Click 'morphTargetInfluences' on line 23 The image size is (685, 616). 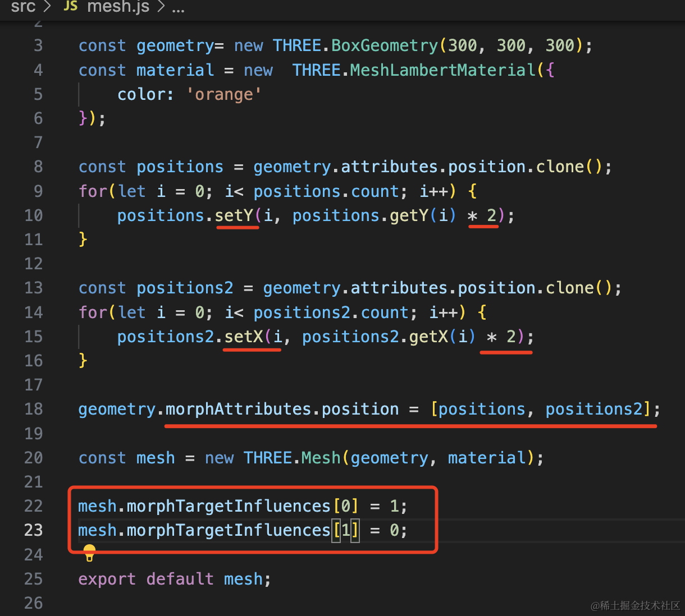click(229, 530)
